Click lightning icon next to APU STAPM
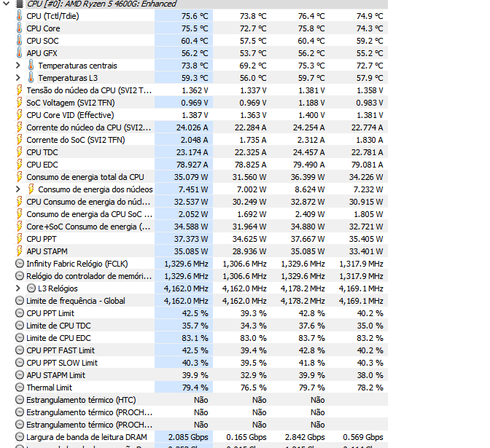This screenshot has width=490, height=448. click(20, 251)
